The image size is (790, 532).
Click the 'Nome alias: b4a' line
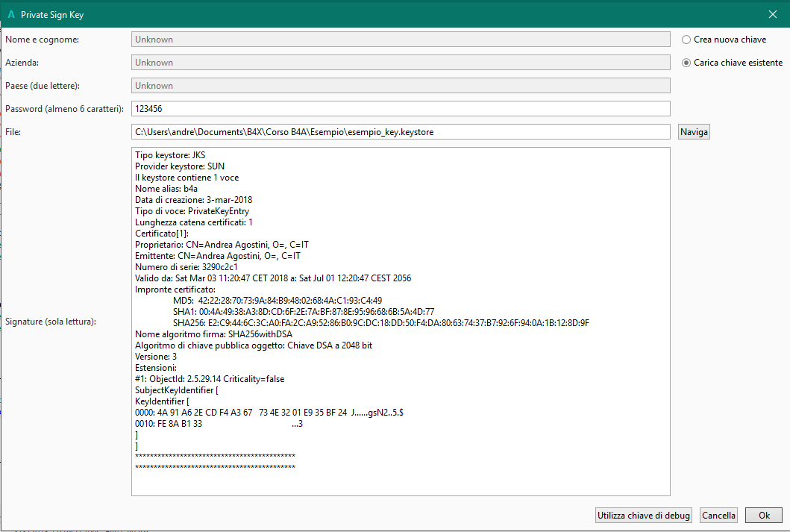coord(166,189)
